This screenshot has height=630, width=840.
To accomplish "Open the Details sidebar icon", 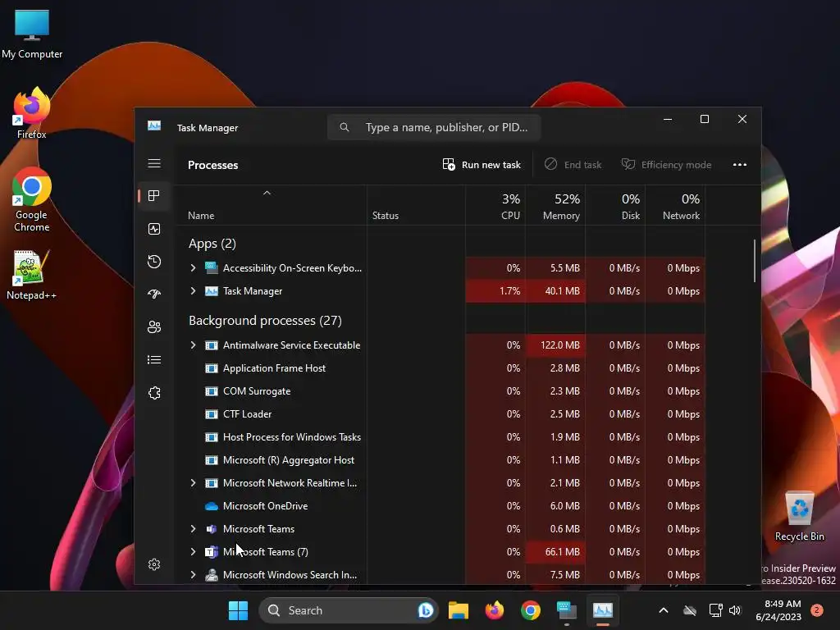I will point(154,359).
